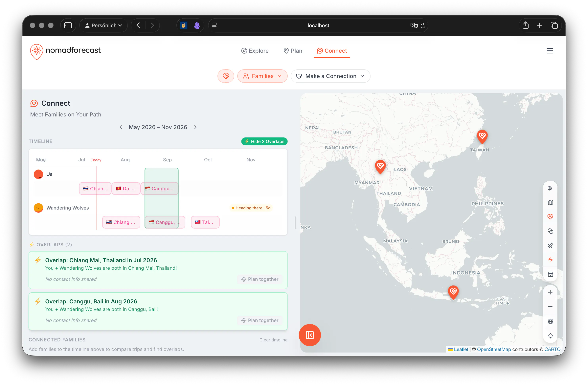
Task: Click the Bitcoin icon in map toolbar
Action: point(550,188)
